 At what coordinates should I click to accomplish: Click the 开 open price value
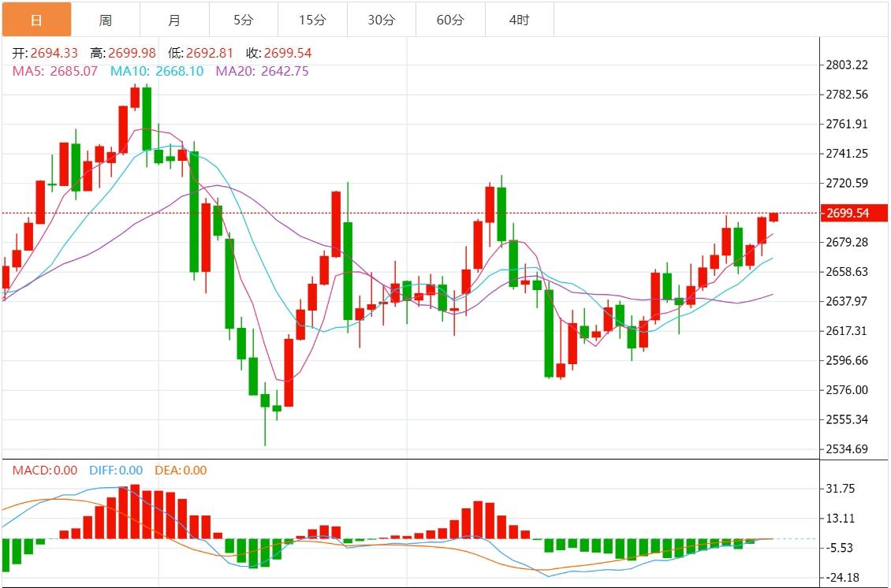tap(43, 52)
